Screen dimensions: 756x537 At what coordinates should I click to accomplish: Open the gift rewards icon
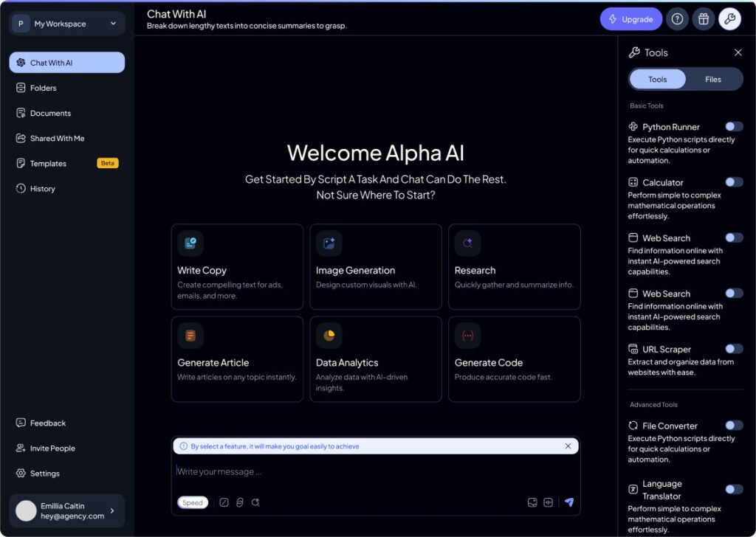[x=704, y=19]
